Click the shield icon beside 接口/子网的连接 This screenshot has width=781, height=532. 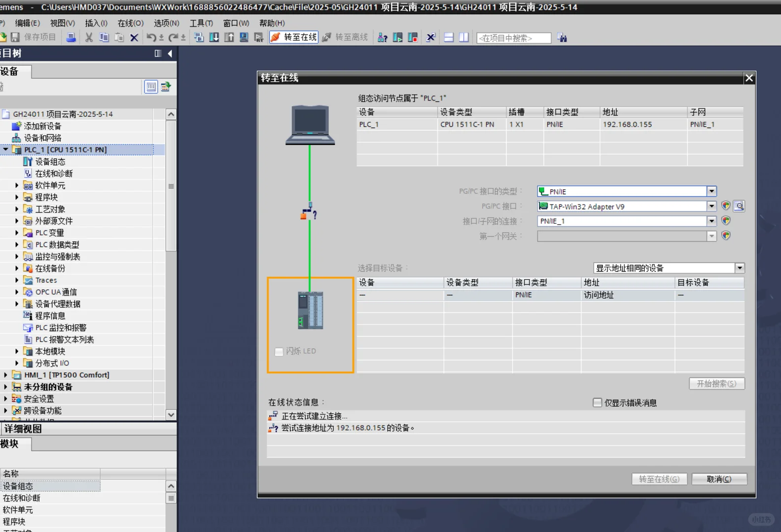[725, 221]
